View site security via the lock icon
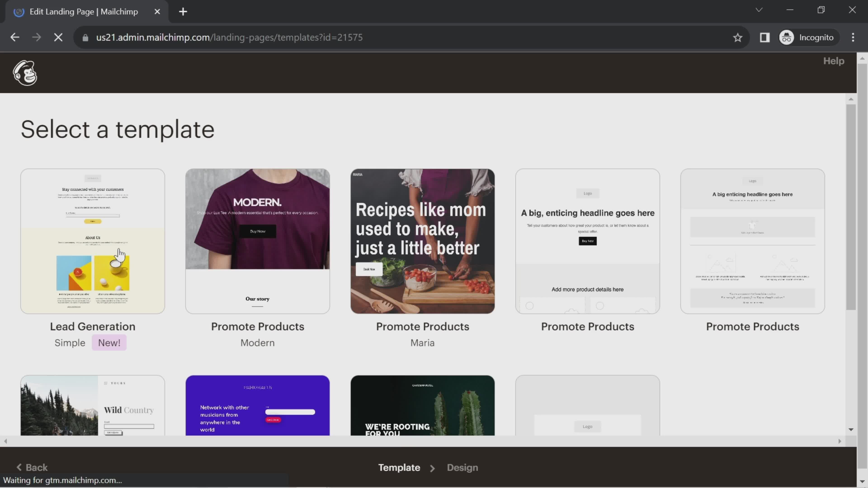Viewport: 868px width, 488px height. pos(85,37)
